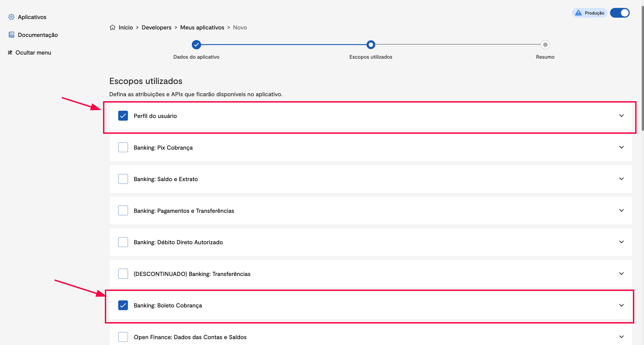This screenshot has height=345, width=644.
Task: Click Ocultar menu in the sidebar
Action: click(x=29, y=53)
